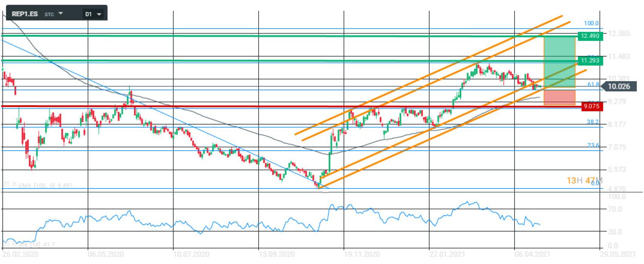Click the Fibonacci 23.6 level label

[x=593, y=145]
